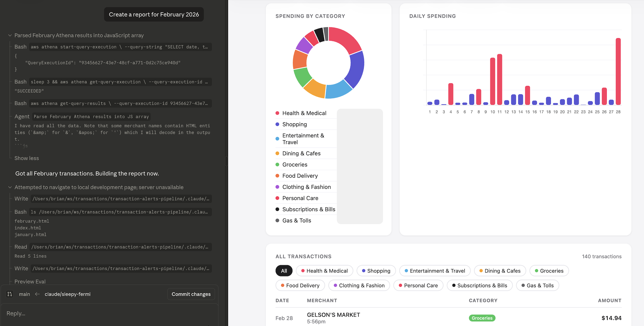Select the All transactions filter
The width and height of the screenshot is (644, 326).
pos(284,271)
